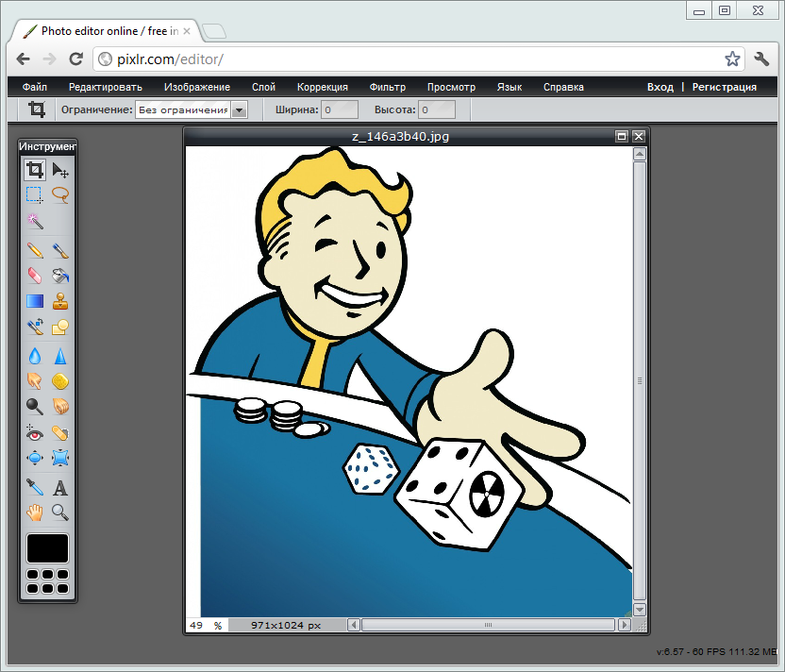785x672 pixels.
Task: Open the Ограничение constraint dropdown
Action: (x=192, y=109)
